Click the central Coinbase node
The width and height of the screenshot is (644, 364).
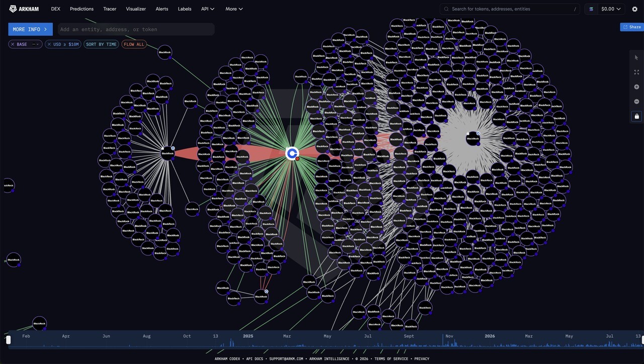click(x=292, y=153)
